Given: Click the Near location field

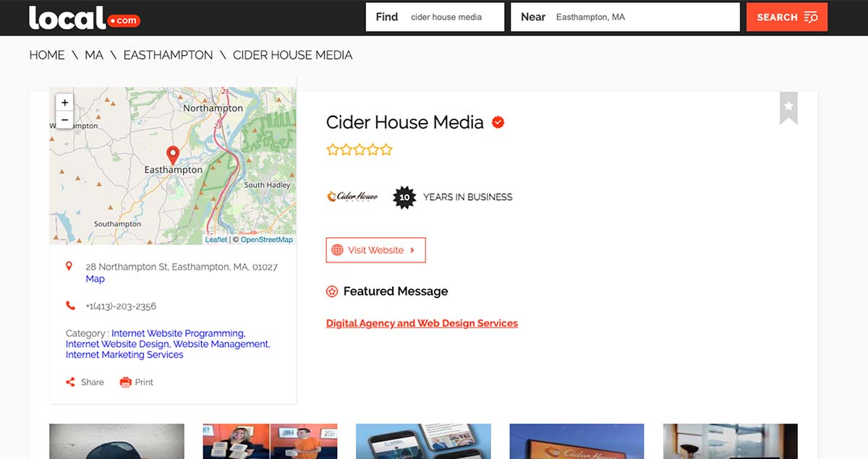Looking at the screenshot, I should pyautogui.click(x=642, y=17).
